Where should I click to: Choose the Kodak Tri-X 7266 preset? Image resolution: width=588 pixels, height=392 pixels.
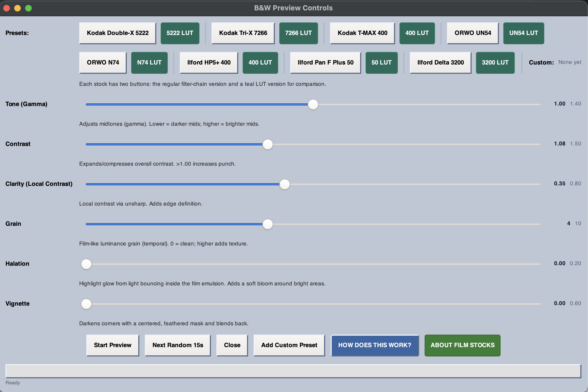click(243, 33)
